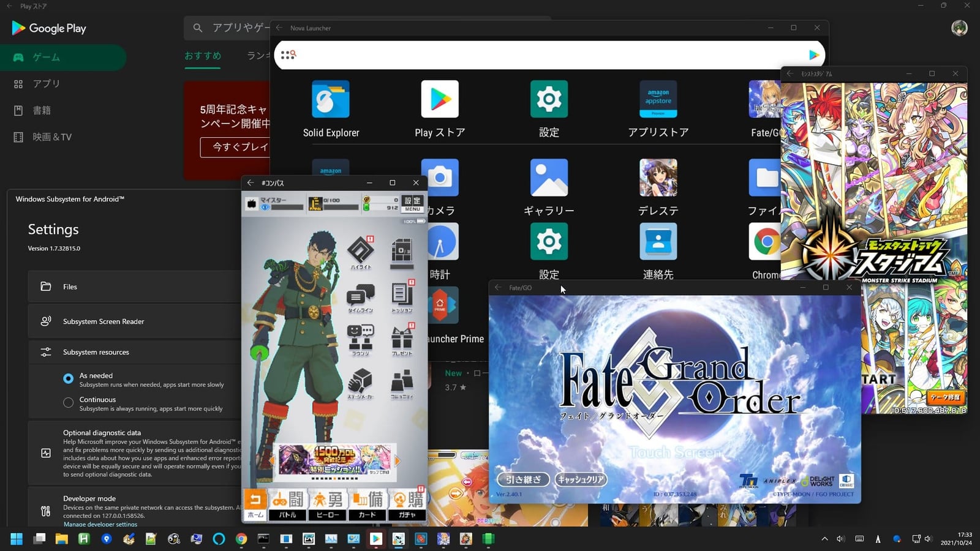Select the "Continuous" subsystem resources option

coord(69,403)
